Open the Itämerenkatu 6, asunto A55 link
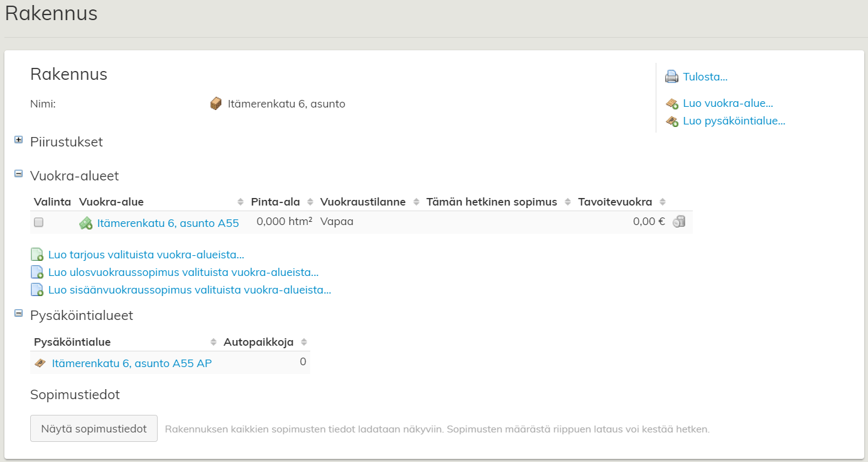 (x=168, y=223)
